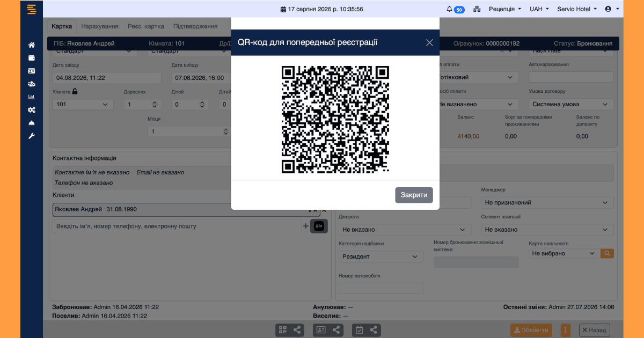Open the wrench tools icon in the sidebar

point(32,136)
